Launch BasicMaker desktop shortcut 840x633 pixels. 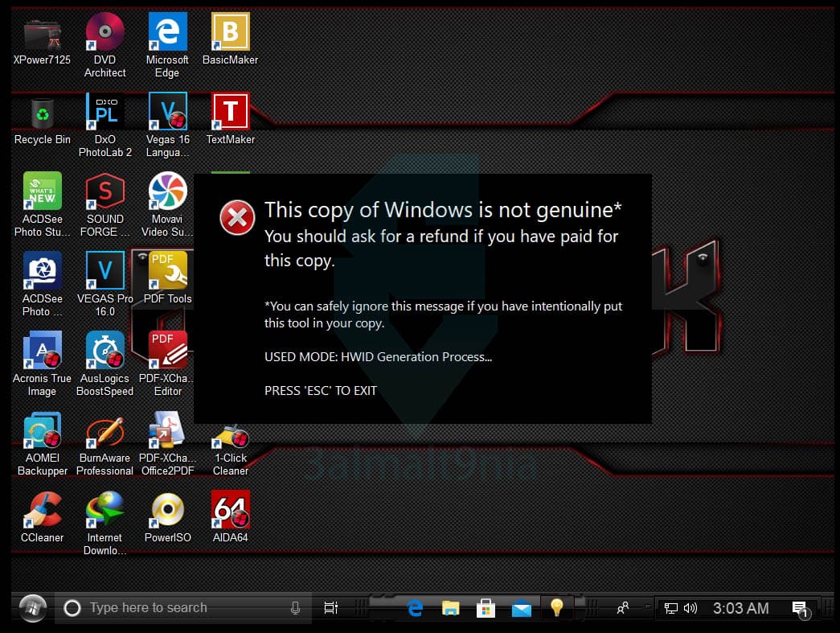tap(231, 32)
